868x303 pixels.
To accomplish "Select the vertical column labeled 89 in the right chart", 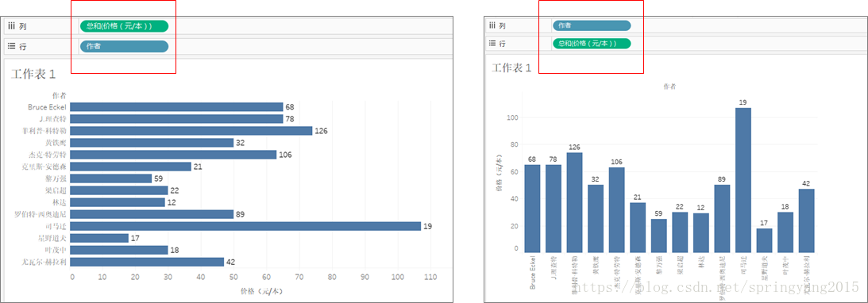I will (x=722, y=218).
